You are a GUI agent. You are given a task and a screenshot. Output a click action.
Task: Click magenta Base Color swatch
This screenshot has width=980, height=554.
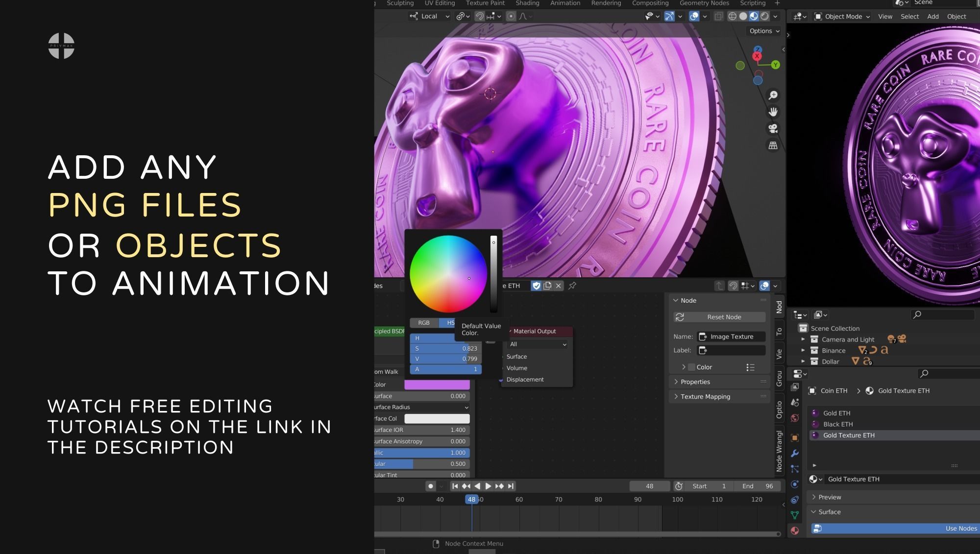pyautogui.click(x=437, y=385)
